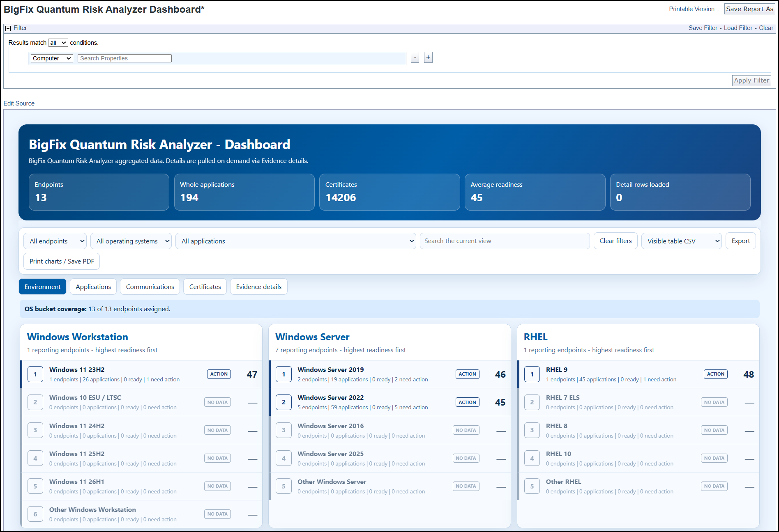Click the Apply Filter button

pyautogui.click(x=751, y=80)
